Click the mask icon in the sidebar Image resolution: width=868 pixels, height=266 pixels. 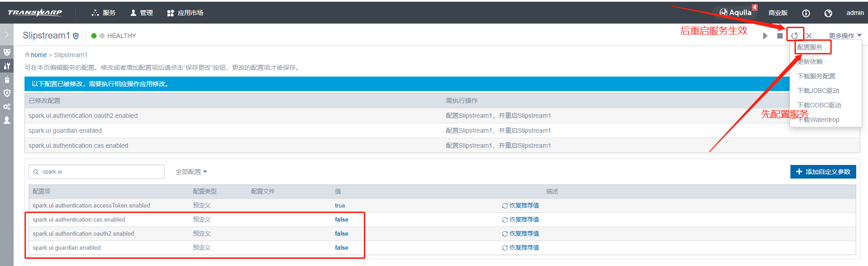pos(7,52)
